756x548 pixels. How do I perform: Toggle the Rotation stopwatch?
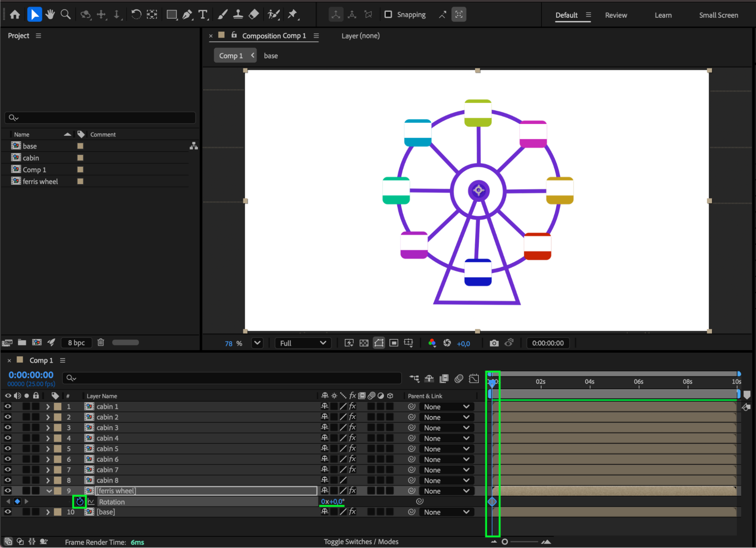79,502
